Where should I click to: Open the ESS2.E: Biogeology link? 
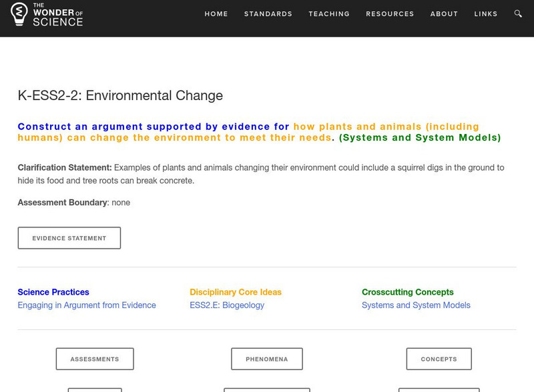tap(227, 305)
